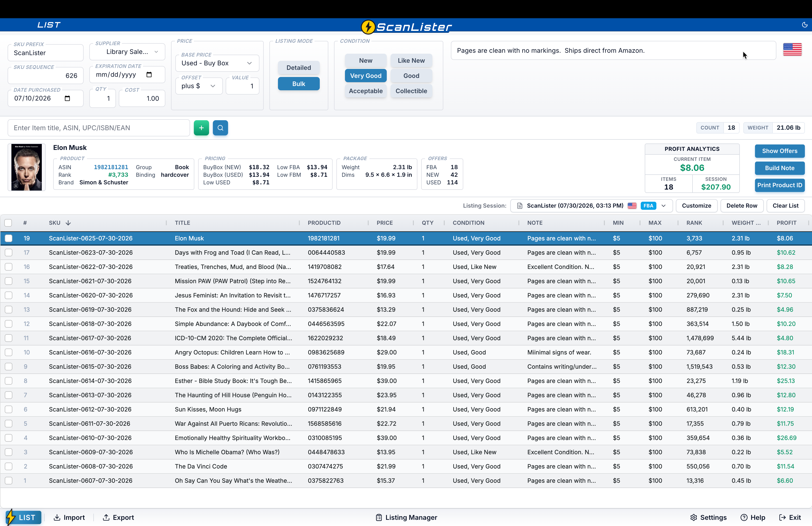Set condition to Like New

[411, 60]
